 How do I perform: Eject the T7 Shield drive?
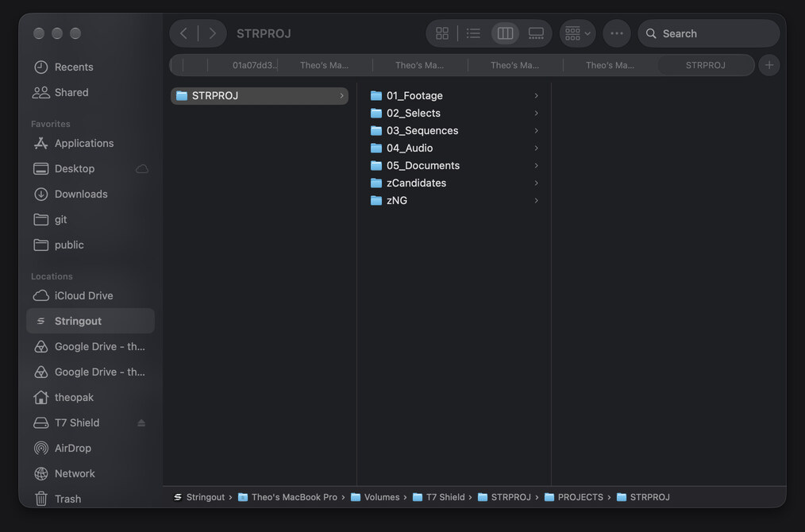pos(141,423)
